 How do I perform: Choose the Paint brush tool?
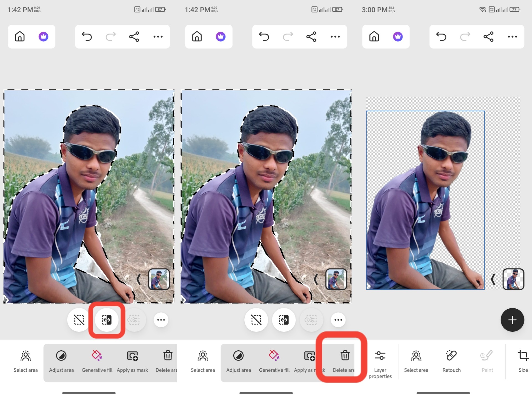[x=487, y=356]
